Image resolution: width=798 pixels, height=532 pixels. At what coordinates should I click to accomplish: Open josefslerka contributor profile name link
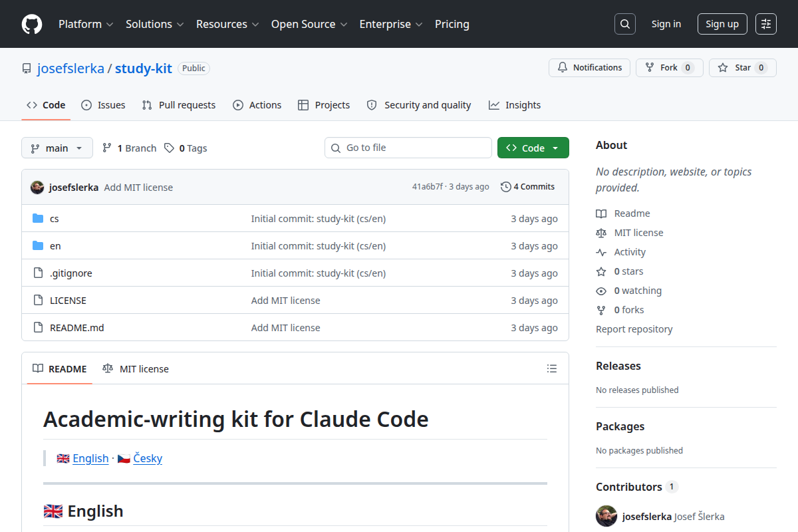[647, 517]
